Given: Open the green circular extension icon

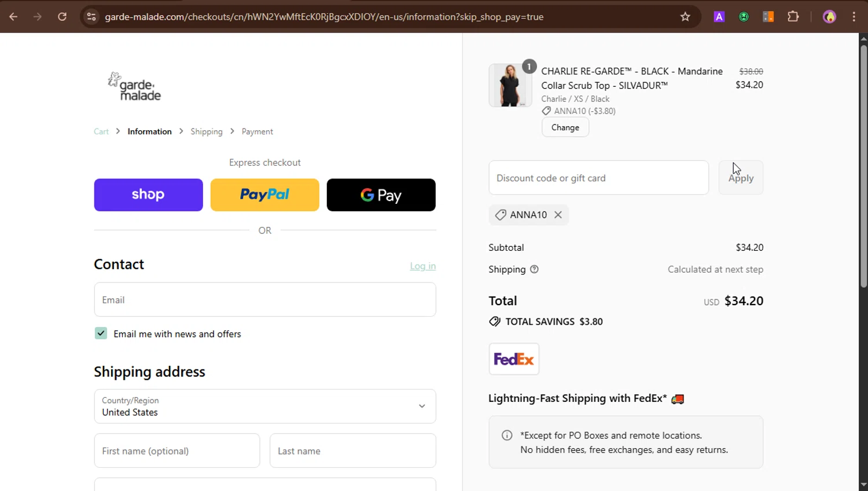Looking at the screenshot, I should tap(744, 17).
